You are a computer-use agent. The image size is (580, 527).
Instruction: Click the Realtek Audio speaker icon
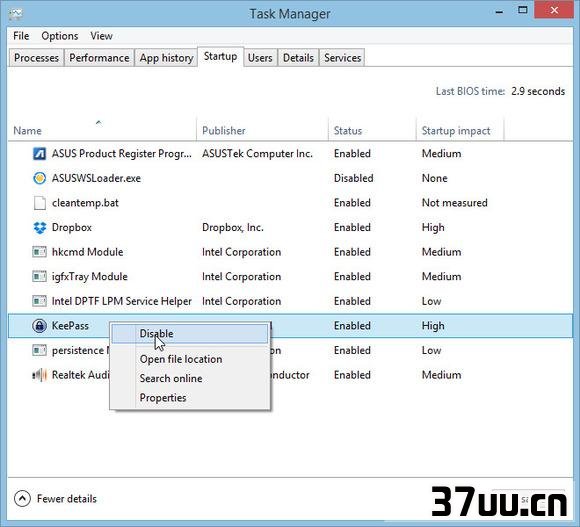coord(40,375)
